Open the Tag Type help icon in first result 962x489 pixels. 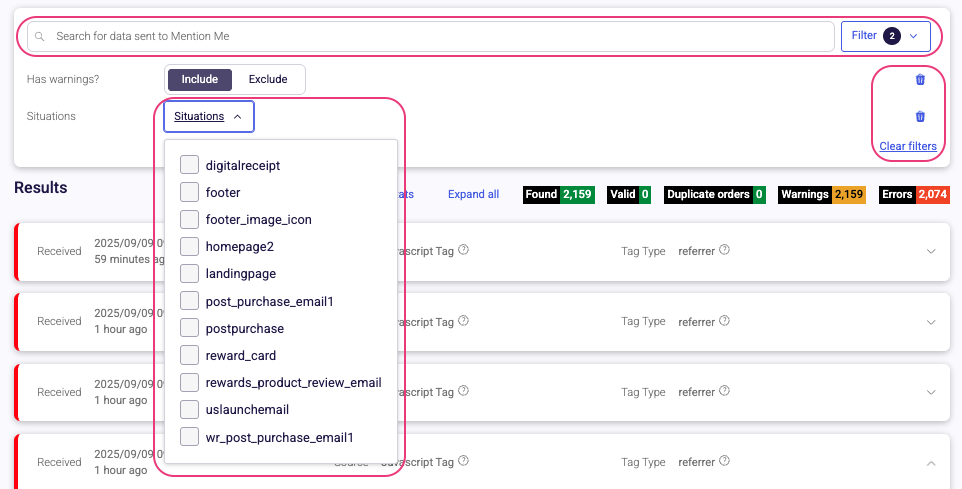725,250
